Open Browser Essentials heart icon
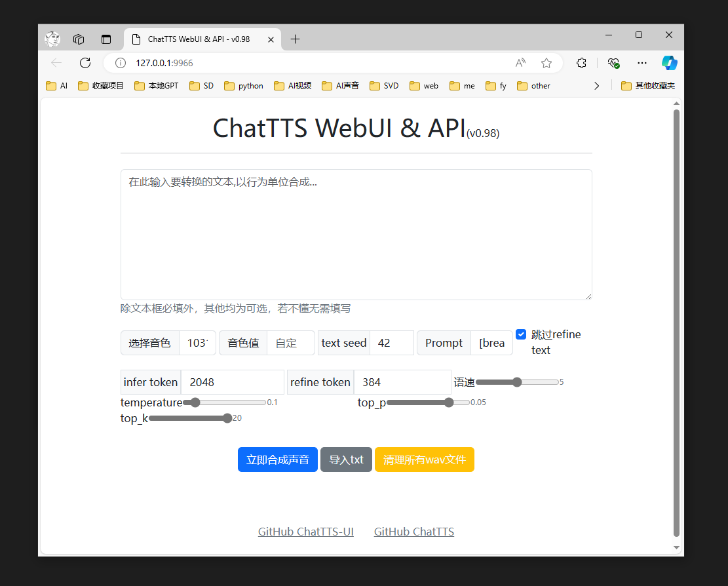 [614, 63]
